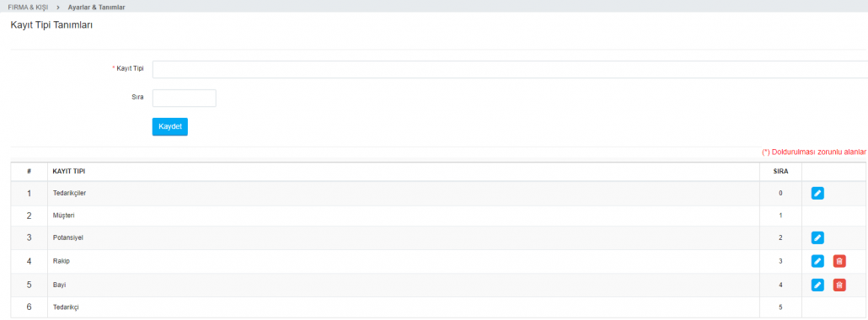Click the Kayıt Tipi Tanımları heading
868x320 pixels.
click(x=51, y=25)
